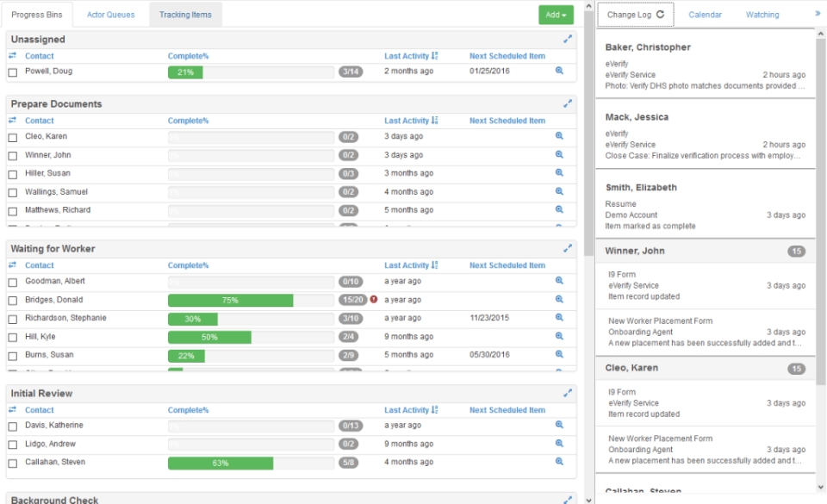Click the red alert icon beside Bridges, Donald
The height and width of the screenshot is (504, 827).
(x=374, y=300)
